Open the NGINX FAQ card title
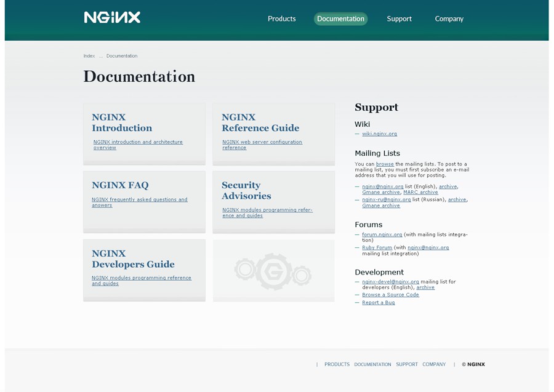The image size is (554, 392). click(x=120, y=185)
